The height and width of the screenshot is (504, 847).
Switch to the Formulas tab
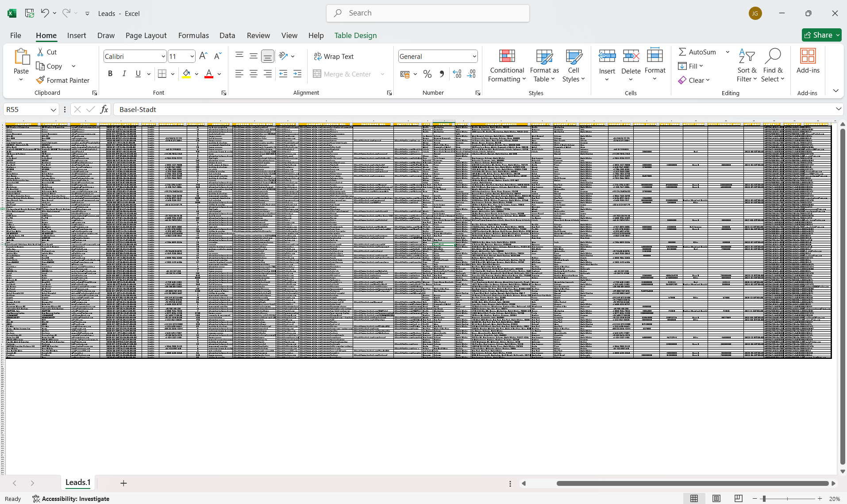point(193,35)
